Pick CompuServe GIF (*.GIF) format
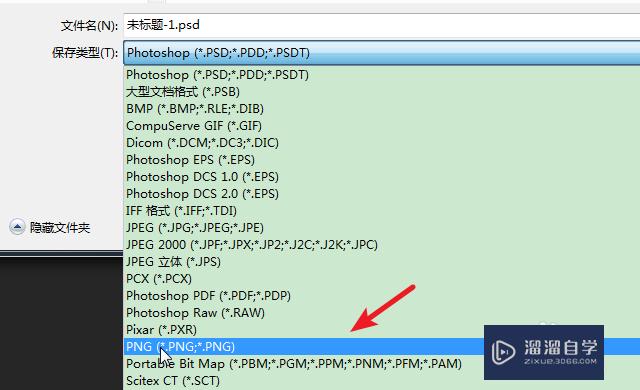Screen dimensions: 640x390 click(x=382, y=126)
